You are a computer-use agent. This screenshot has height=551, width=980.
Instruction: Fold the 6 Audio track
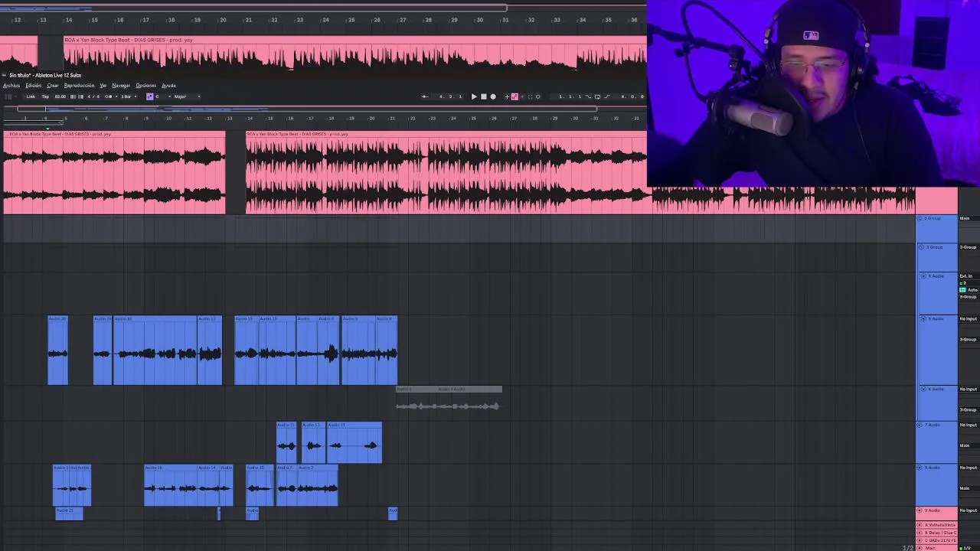tap(922, 389)
